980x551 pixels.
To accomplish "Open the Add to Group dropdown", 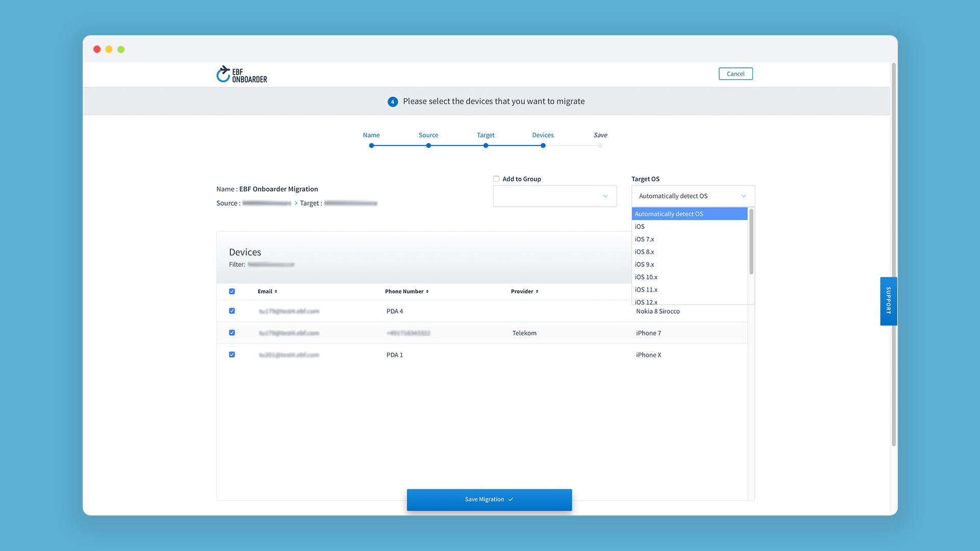I will click(x=555, y=196).
